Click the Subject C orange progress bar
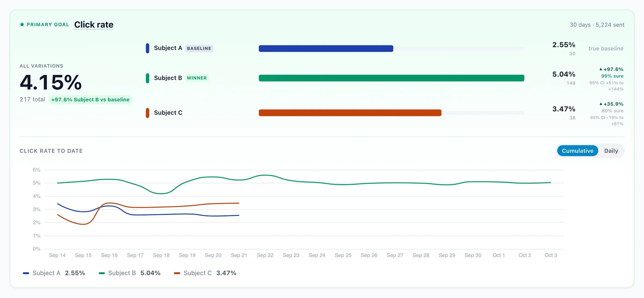Viewport: 644px width, 298px height. click(350, 113)
